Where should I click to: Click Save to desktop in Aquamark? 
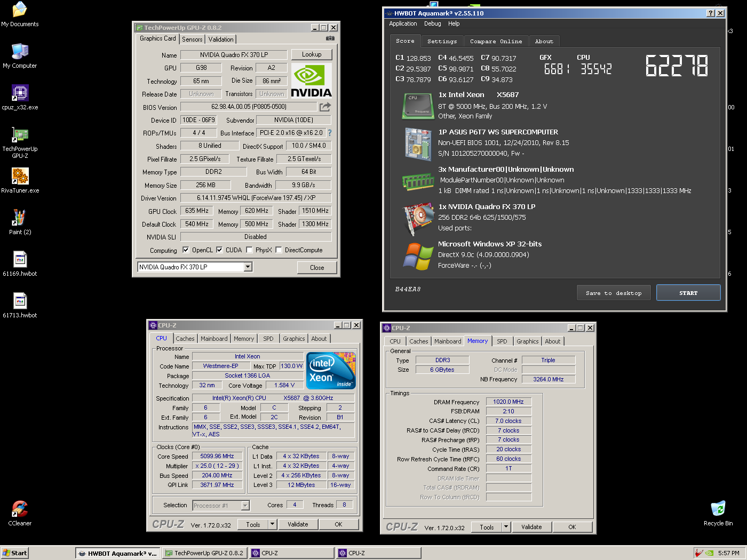pyautogui.click(x=614, y=293)
